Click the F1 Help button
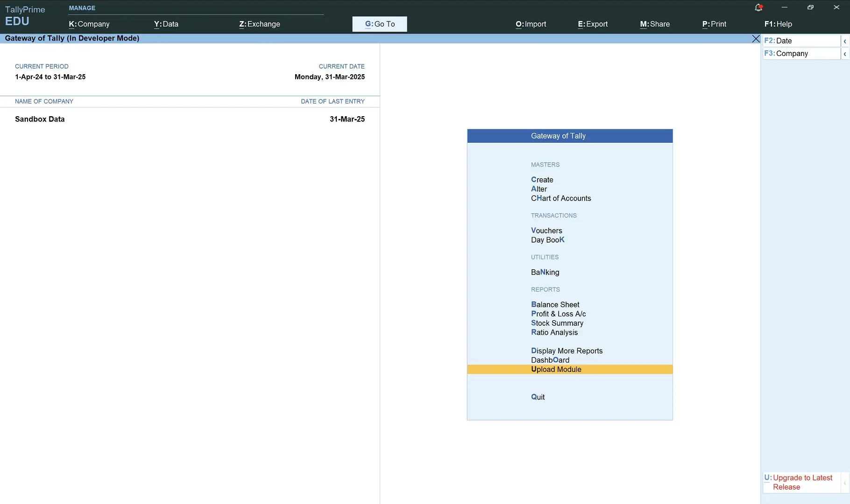 (x=778, y=24)
